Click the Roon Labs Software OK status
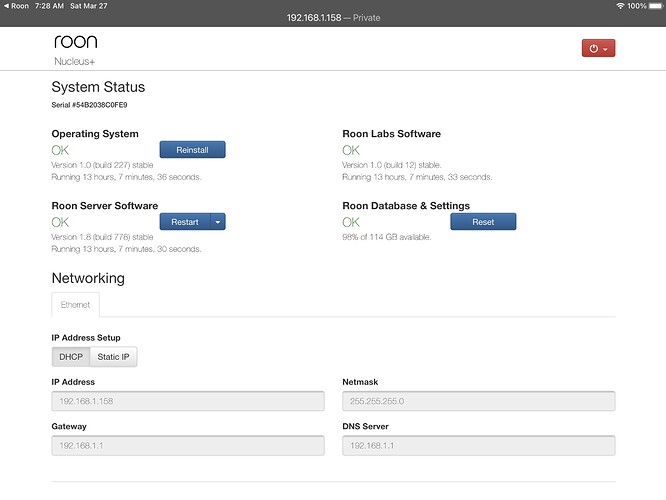Screen dimensions: 666x500 coord(351,150)
